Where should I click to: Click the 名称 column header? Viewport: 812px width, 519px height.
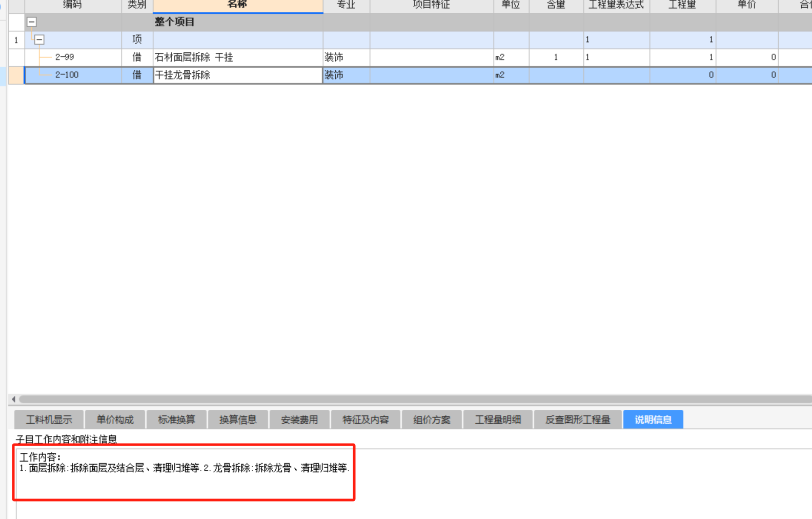click(x=238, y=5)
